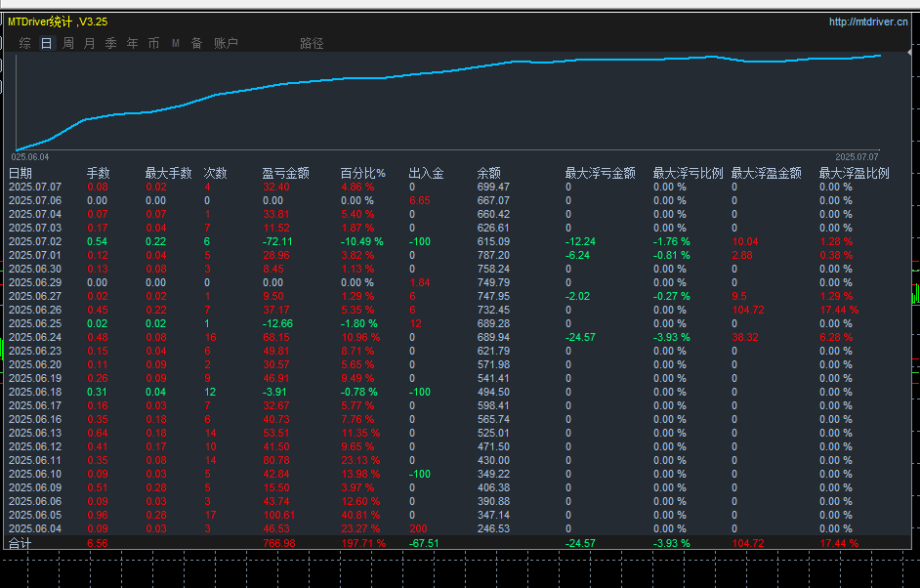Screen dimensions: 920x588
Task: Click the chart start date 025.06.04
Action: tap(30, 157)
